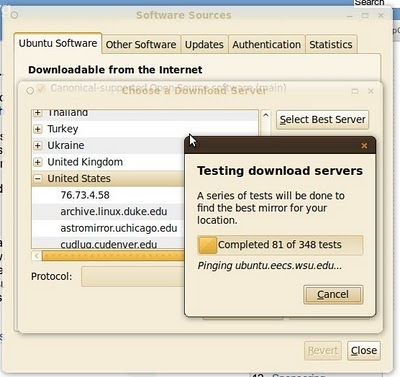
Task: Click the Completed 81 of 348 tests progress bar
Action: coord(280,245)
